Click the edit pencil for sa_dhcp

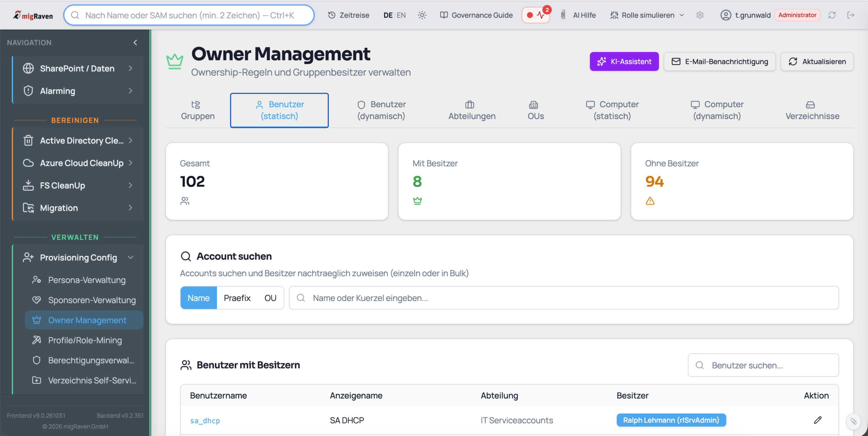coord(817,420)
